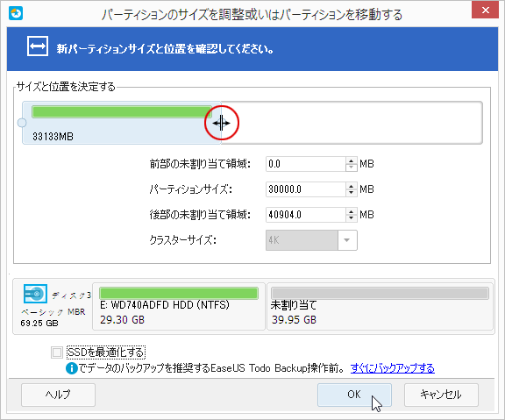Click the クラスターサイズ label
Image resolution: width=505 pixels, height=420 pixels.
[x=182, y=240]
